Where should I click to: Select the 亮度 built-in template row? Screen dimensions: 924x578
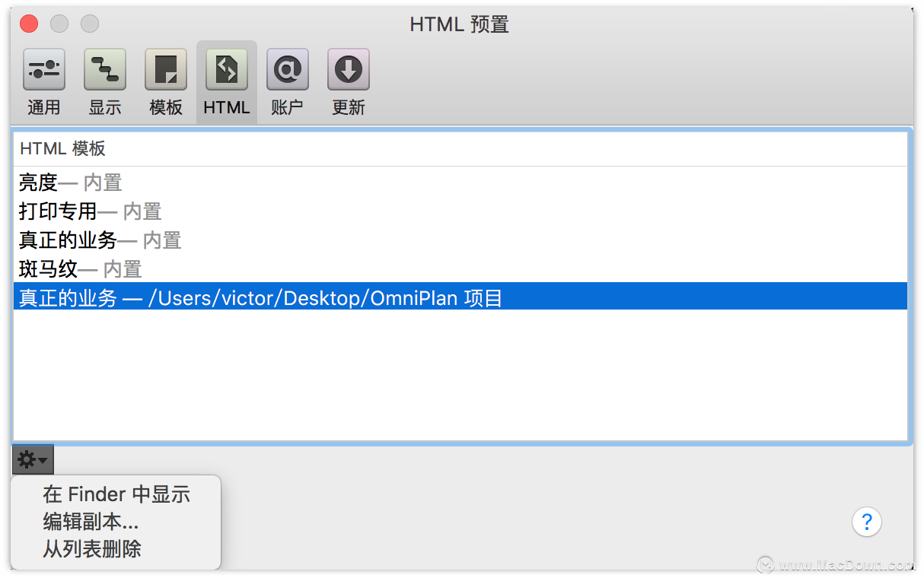tap(460, 183)
